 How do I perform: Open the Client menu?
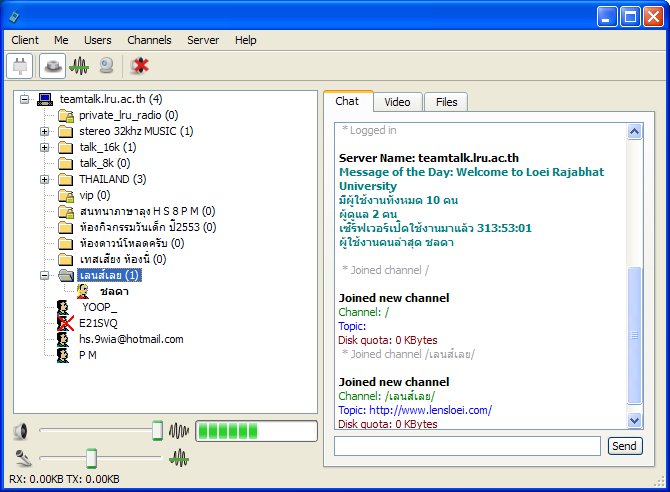[25, 40]
